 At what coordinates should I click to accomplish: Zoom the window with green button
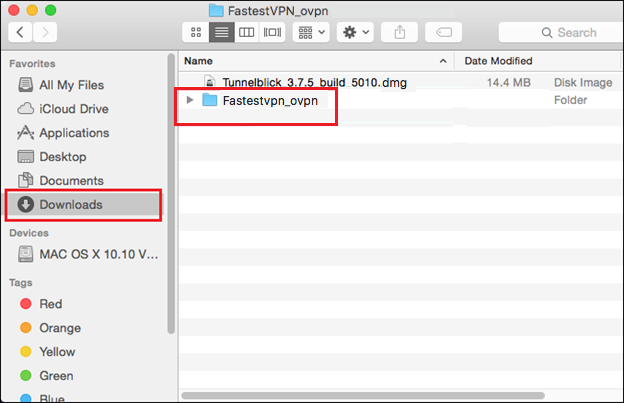(x=51, y=10)
